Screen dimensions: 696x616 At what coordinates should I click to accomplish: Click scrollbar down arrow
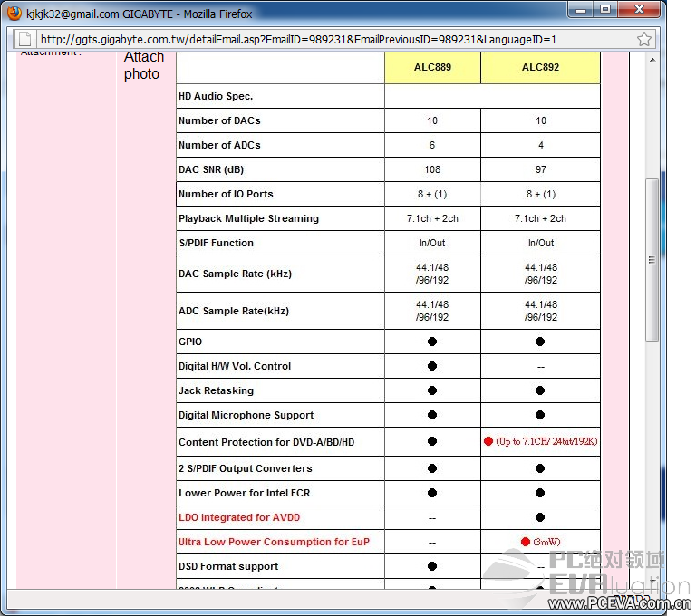pos(652,581)
